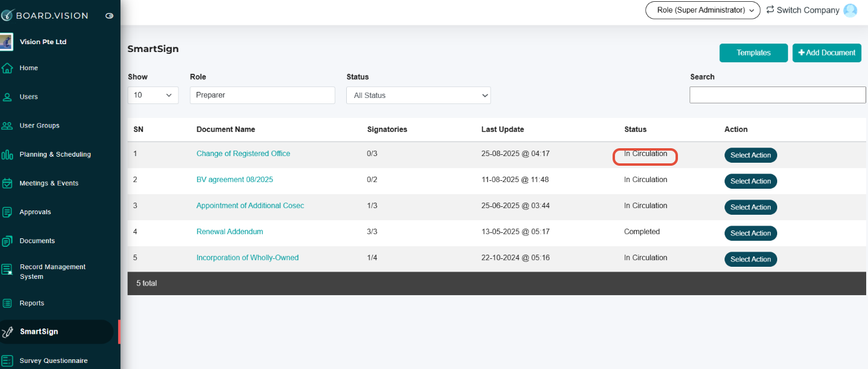Click the Add Document button
This screenshot has height=369, width=868.
coord(827,53)
